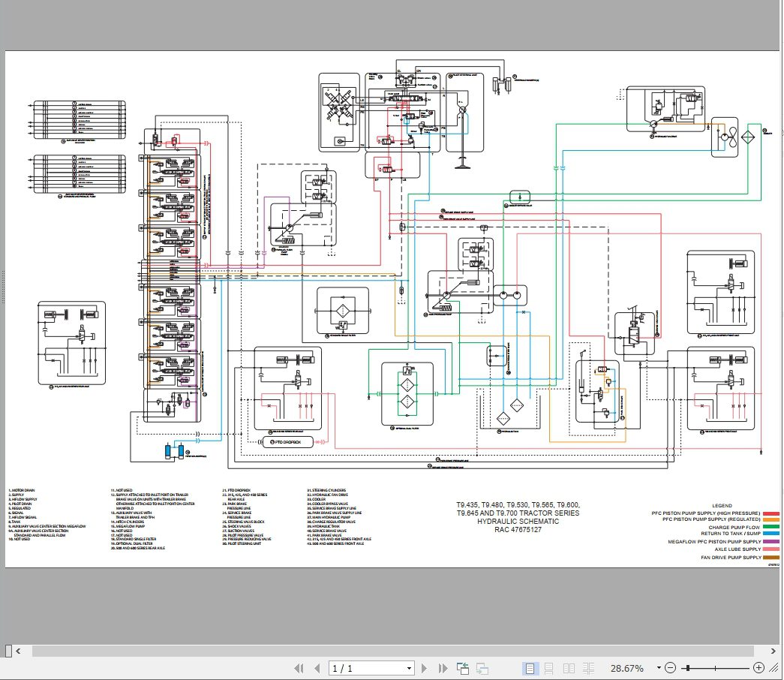
Task: Click the zoom slider handle
Action: (688, 668)
